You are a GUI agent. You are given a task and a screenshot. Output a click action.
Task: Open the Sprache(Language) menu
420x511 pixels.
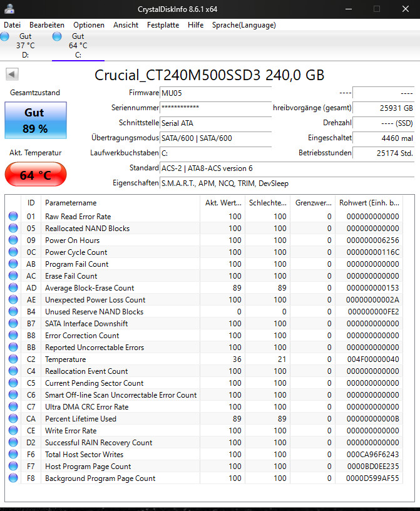[x=243, y=25]
